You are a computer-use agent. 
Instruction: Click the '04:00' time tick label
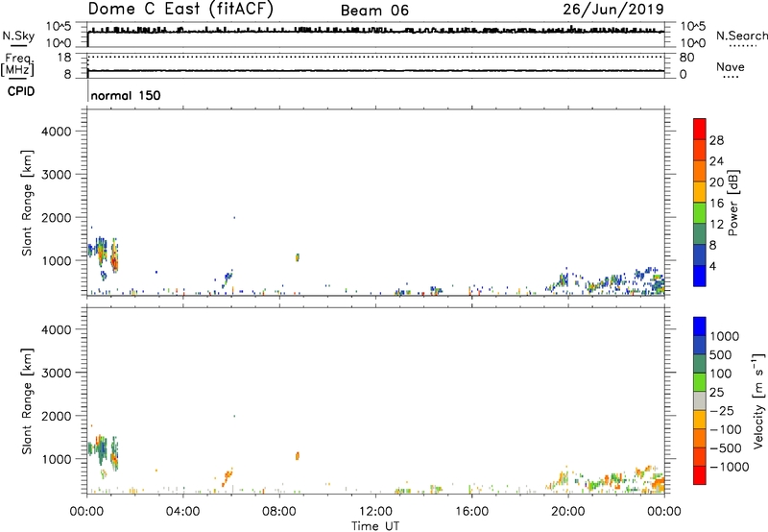183,512
